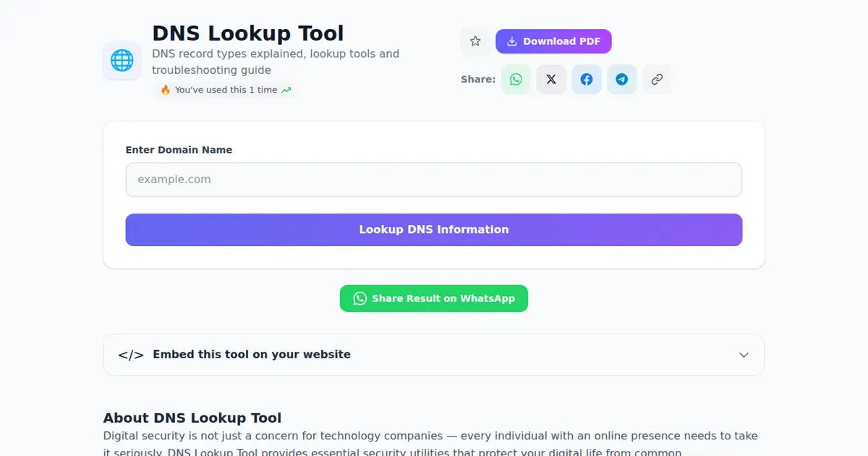The width and height of the screenshot is (868, 456).
Task: Share on Facebook
Action: point(587,80)
